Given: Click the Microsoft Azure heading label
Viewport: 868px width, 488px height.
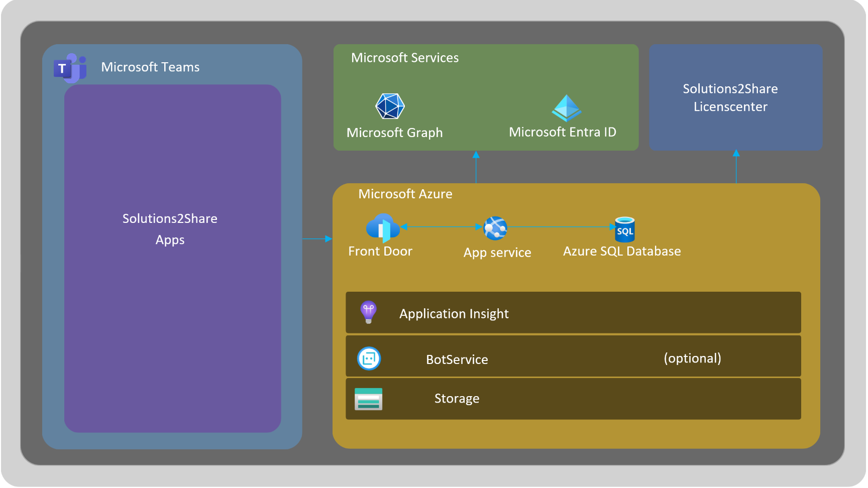Looking at the screenshot, I should point(405,194).
